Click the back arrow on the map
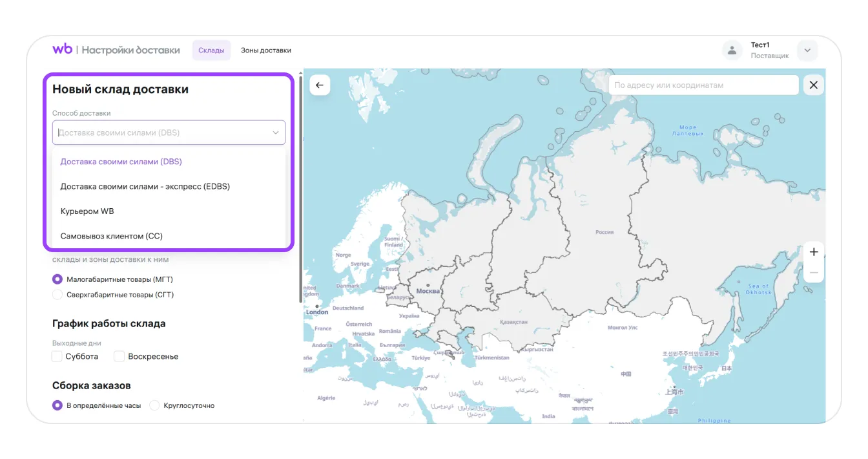The image size is (868, 459). click(320, 85)
